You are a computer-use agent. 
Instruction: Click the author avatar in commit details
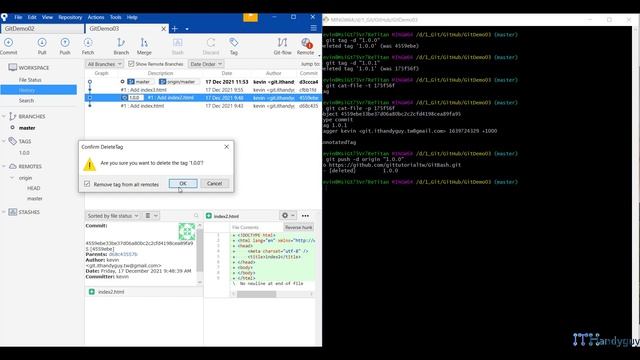point(187,231)
